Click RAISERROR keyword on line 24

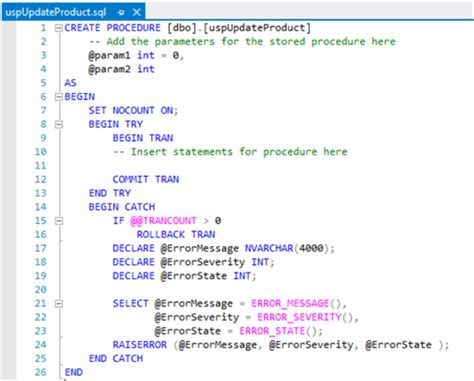tap(140, 345)
